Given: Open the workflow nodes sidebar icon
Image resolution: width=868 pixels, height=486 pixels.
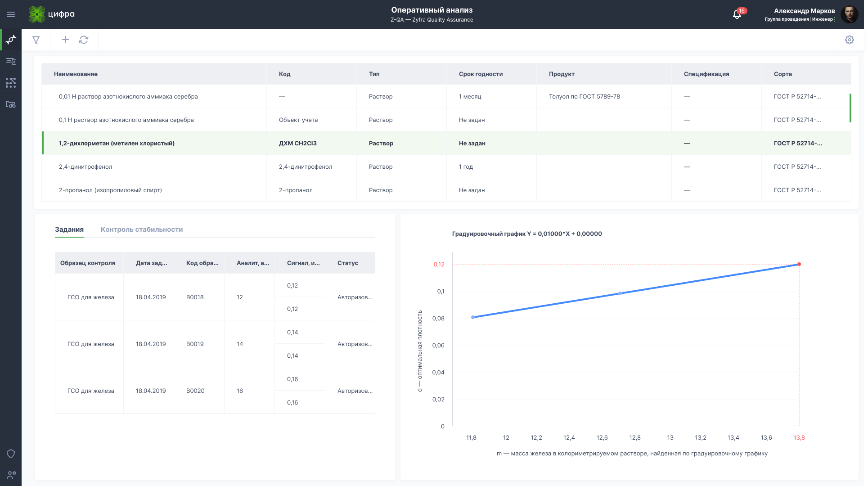Looking at the screenshot, I should click(x=11, y=83).
